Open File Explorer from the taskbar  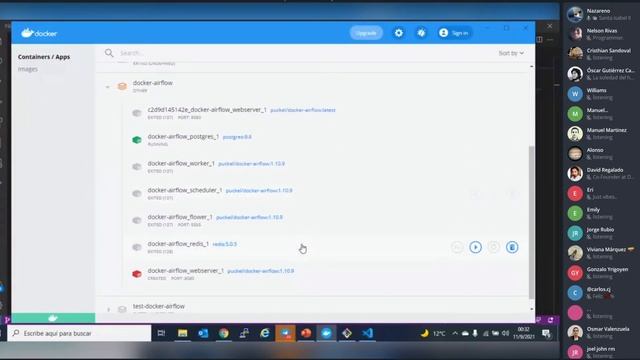(x=182, y=333)
